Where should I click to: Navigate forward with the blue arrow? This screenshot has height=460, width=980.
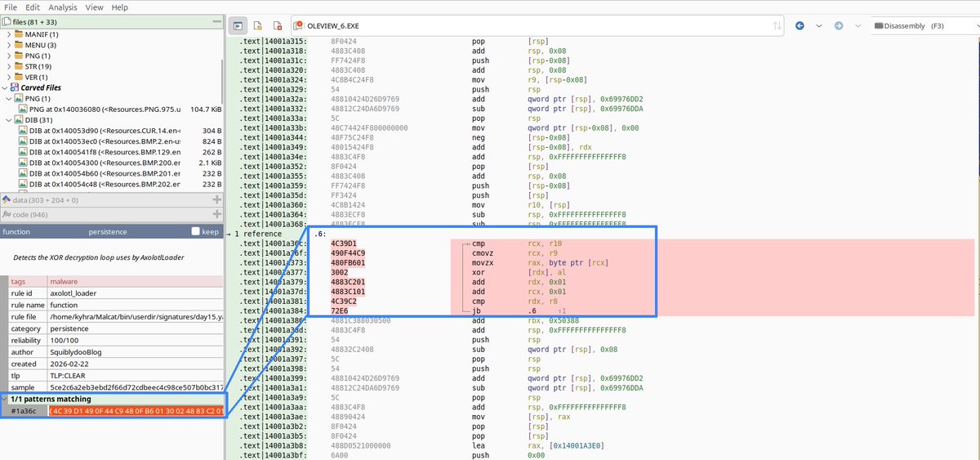[x=839, y=25]
